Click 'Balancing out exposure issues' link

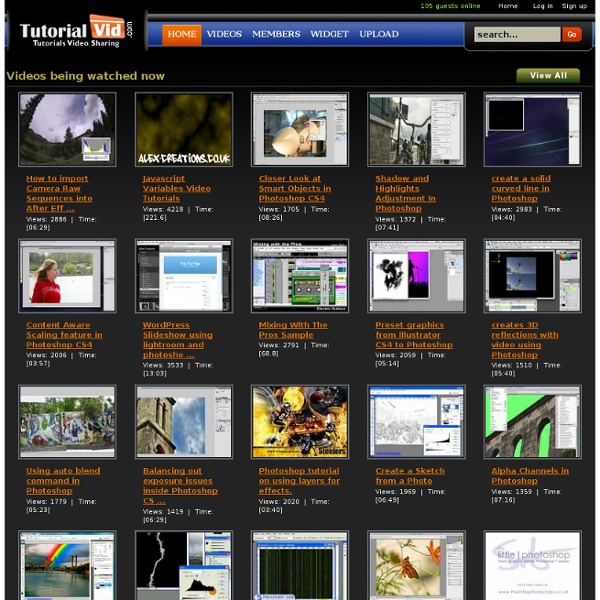[x=180, y=486]
